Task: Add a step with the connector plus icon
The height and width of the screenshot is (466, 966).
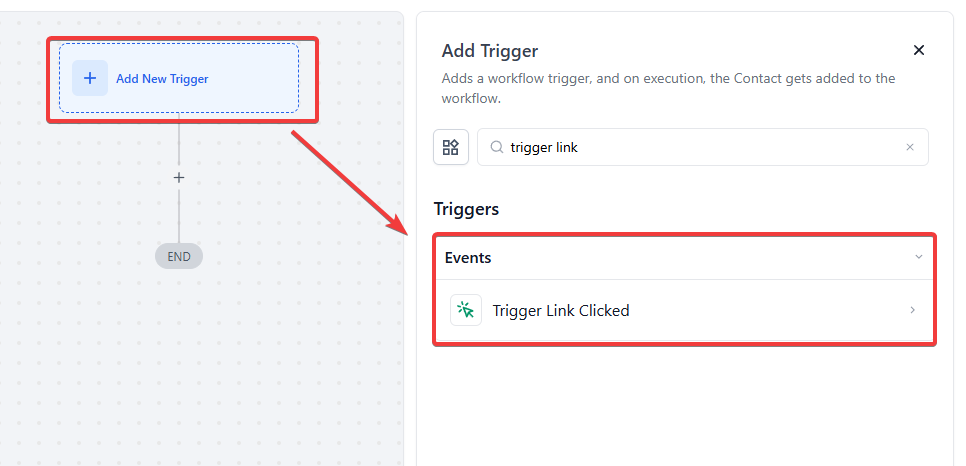Action: 179,178
